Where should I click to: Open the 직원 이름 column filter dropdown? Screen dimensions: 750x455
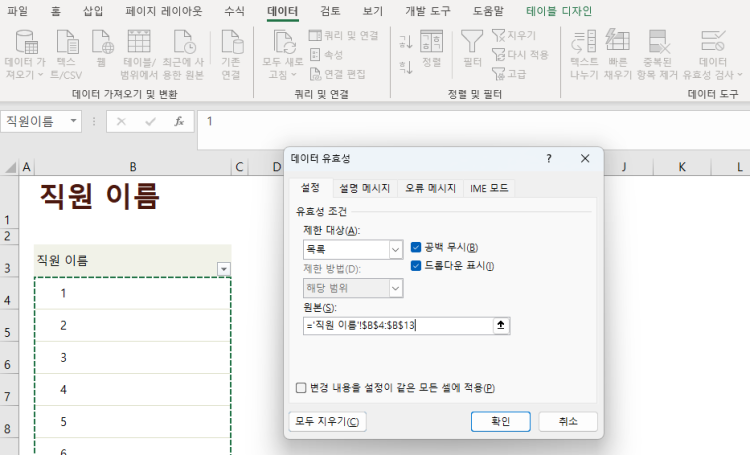224,269
